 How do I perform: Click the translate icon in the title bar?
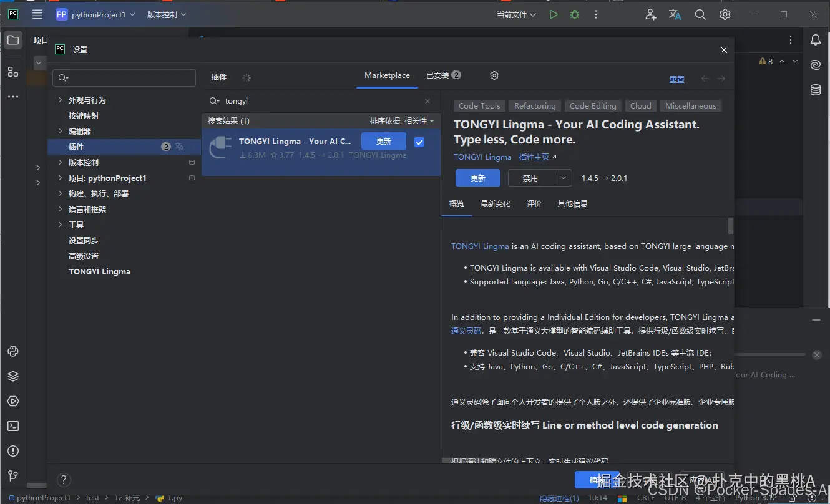[x=675, y=14]
